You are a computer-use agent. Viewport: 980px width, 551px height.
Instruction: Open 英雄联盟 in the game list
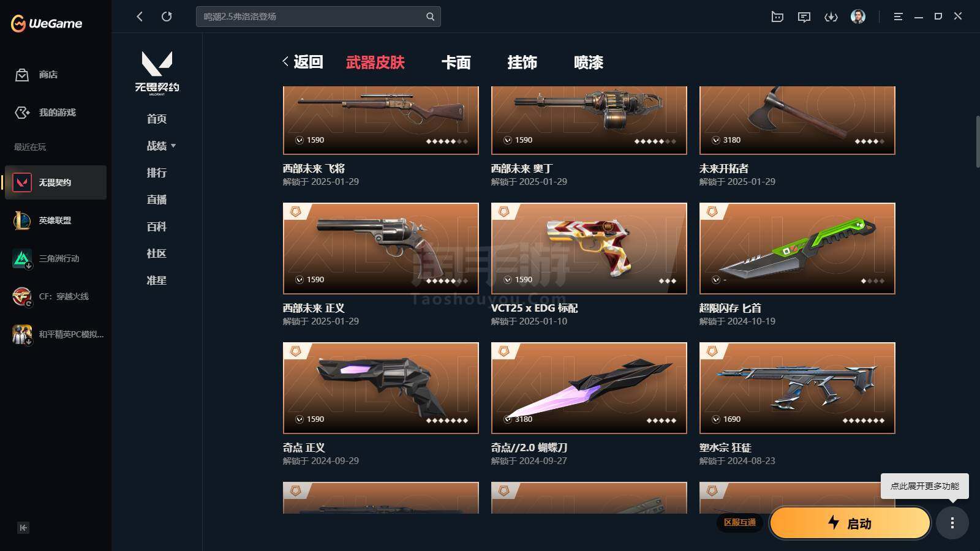[56, 220]
